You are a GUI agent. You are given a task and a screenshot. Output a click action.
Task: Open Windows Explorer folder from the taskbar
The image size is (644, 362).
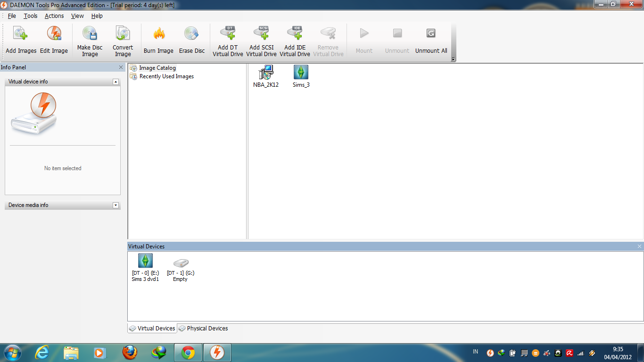click(71, 353)
